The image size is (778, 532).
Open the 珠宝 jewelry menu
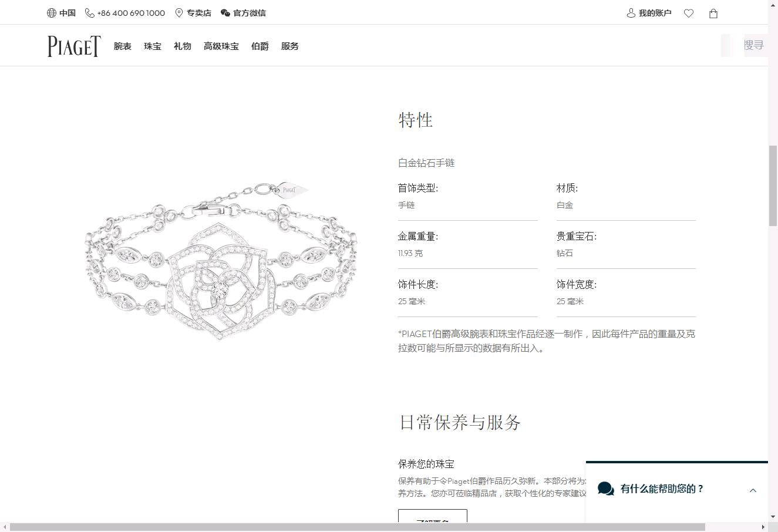tap(153, 46)
